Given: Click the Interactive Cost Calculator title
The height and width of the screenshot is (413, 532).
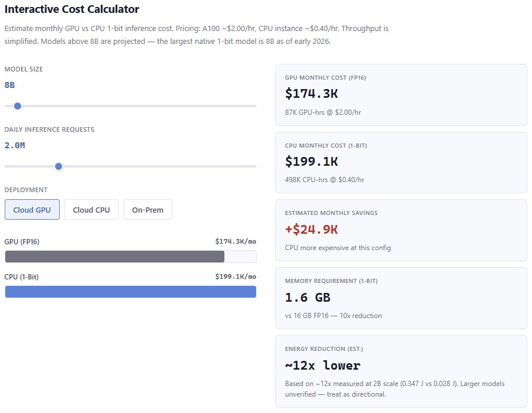Looking at the screenshot, I should pos(70,9).
